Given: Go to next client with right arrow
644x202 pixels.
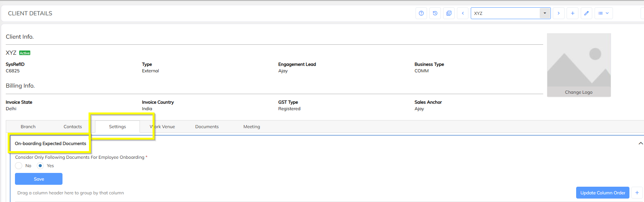Looking at the screenshot, I should pos(559,13).
